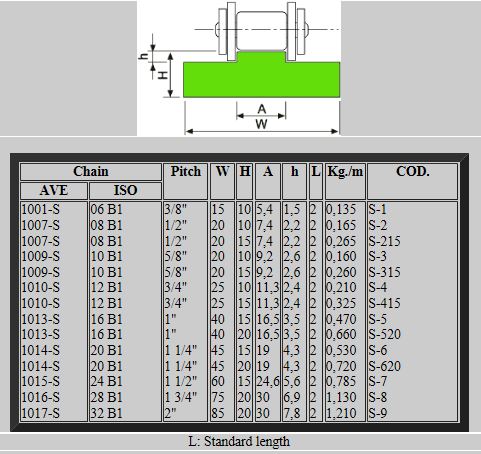481x454 pixels.
Task: Click code 'S-415'
Action: [x=384, y=303]
